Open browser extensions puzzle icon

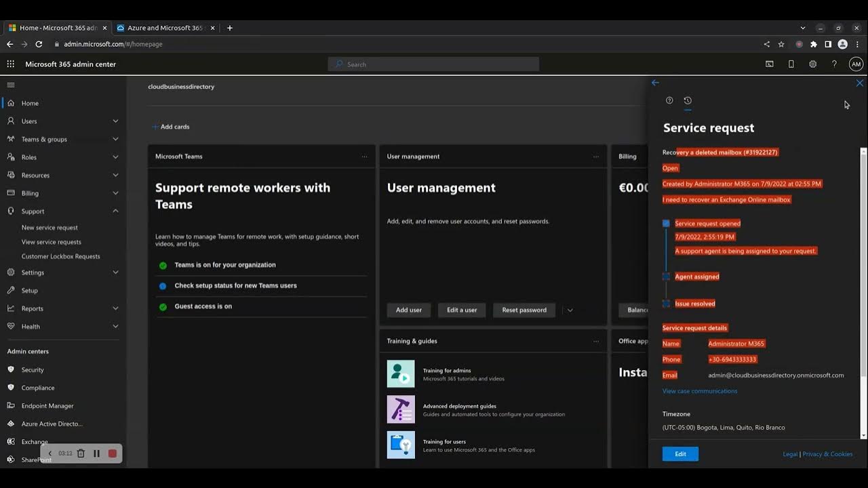814,44
